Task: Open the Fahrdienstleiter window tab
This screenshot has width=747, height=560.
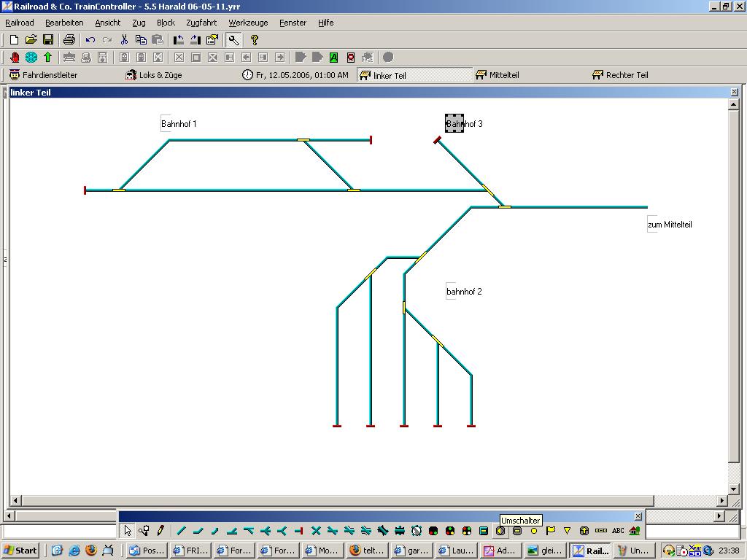Action: point(49,75)
